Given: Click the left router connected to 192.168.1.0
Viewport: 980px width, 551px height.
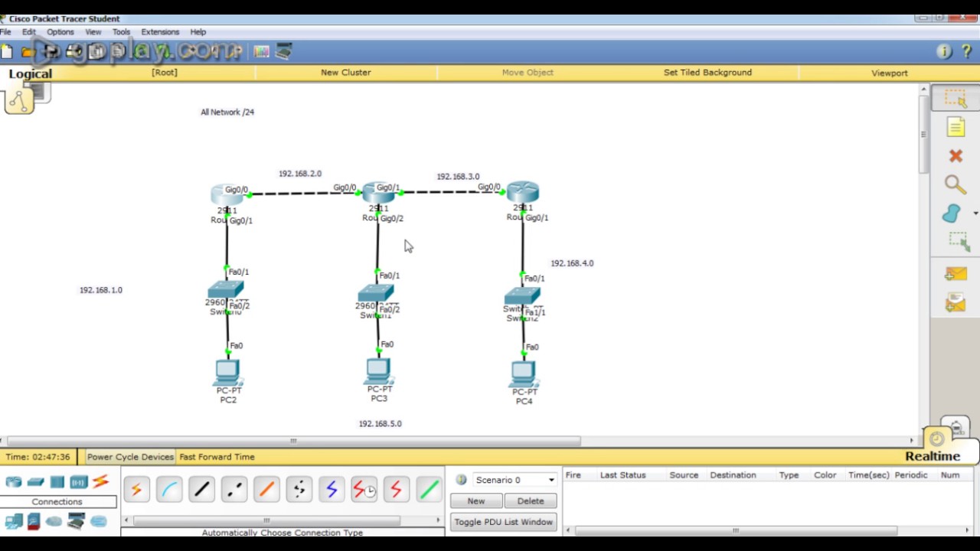Looking at the screenshot, I should click(x=227, y=194).
